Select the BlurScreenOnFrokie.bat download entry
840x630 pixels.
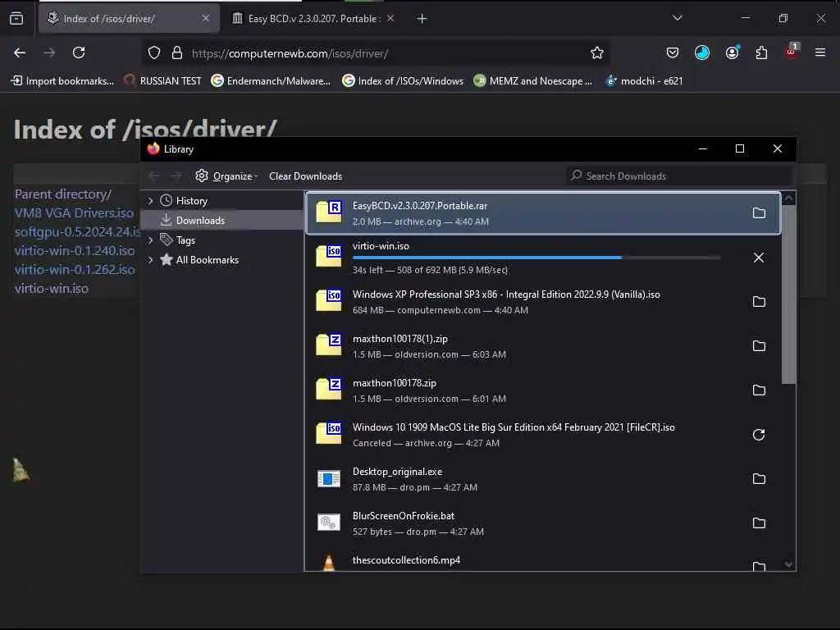(x=543, y=523)
